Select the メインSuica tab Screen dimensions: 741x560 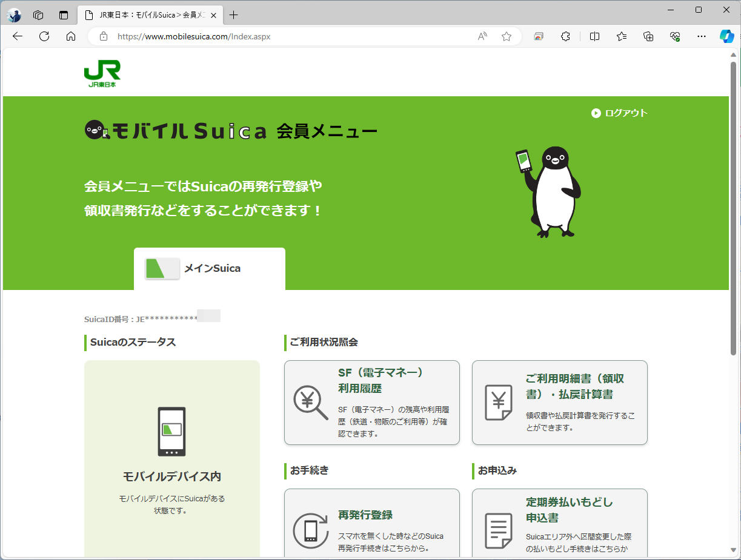point(210,269)
